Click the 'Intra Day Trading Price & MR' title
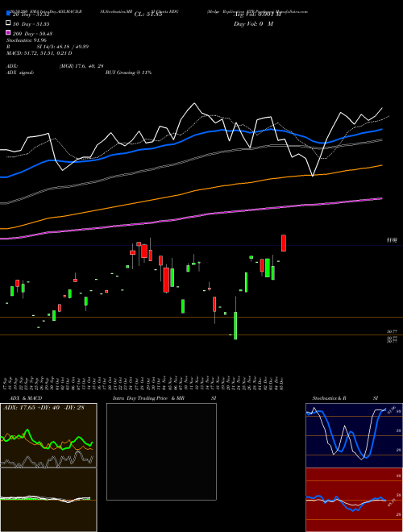 [148, 398]
